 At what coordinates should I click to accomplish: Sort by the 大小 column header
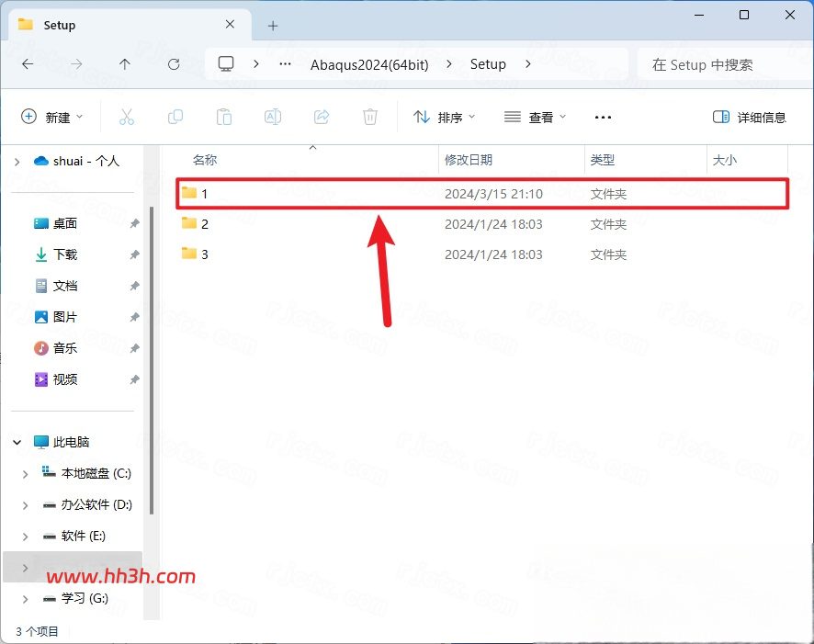pyautogui.click(x=725, y=160)
